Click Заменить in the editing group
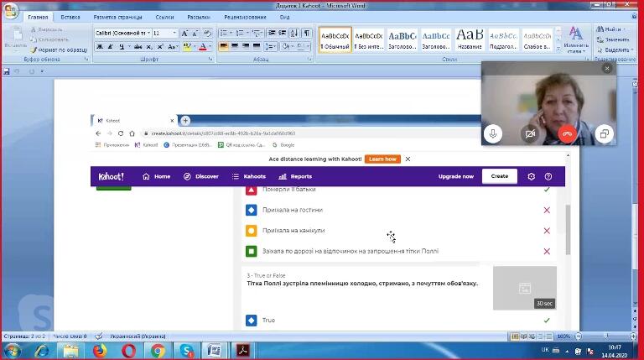 click(613, 39)
